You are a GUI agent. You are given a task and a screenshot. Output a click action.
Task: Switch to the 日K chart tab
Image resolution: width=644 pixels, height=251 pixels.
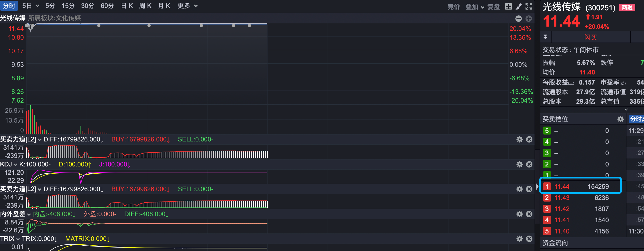click(127, 6)
